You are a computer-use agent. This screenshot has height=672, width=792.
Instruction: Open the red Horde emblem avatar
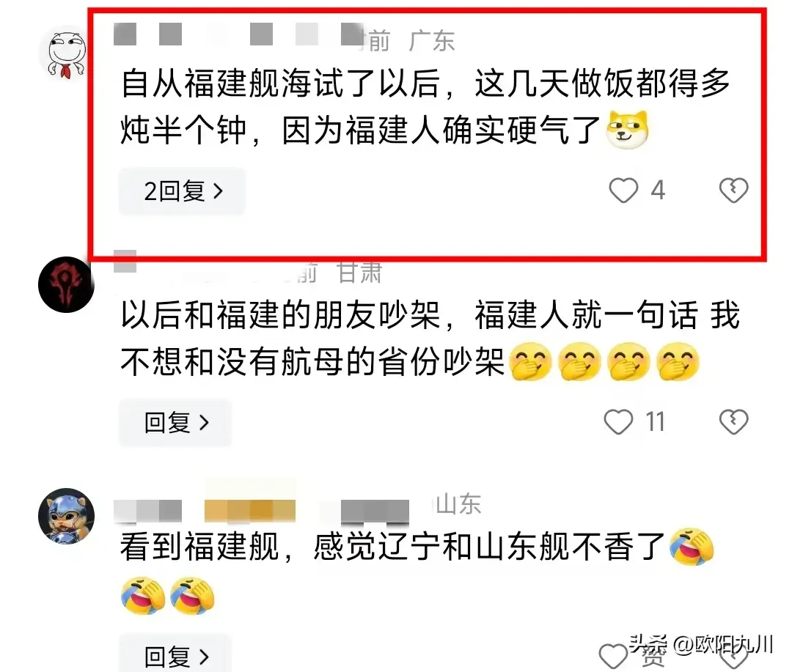click(x=66, y=284)
